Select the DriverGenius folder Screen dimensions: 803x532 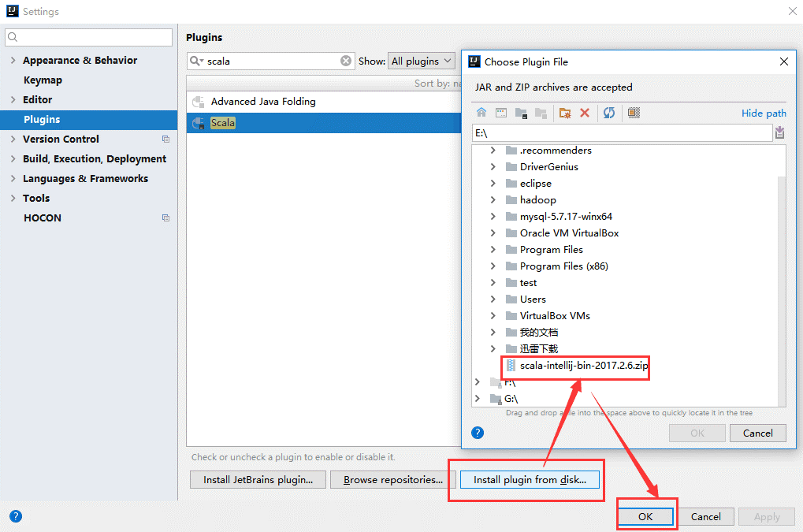tap(548, 167)
